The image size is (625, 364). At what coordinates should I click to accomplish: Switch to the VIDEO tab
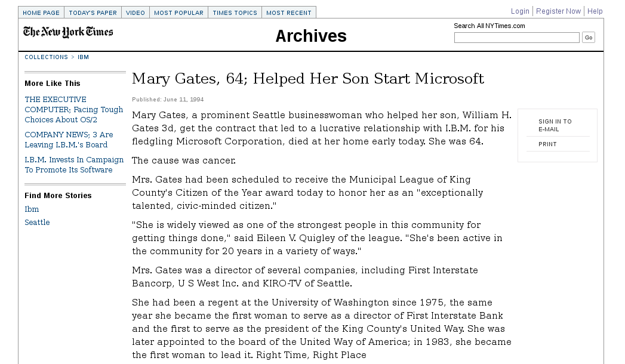136,13
